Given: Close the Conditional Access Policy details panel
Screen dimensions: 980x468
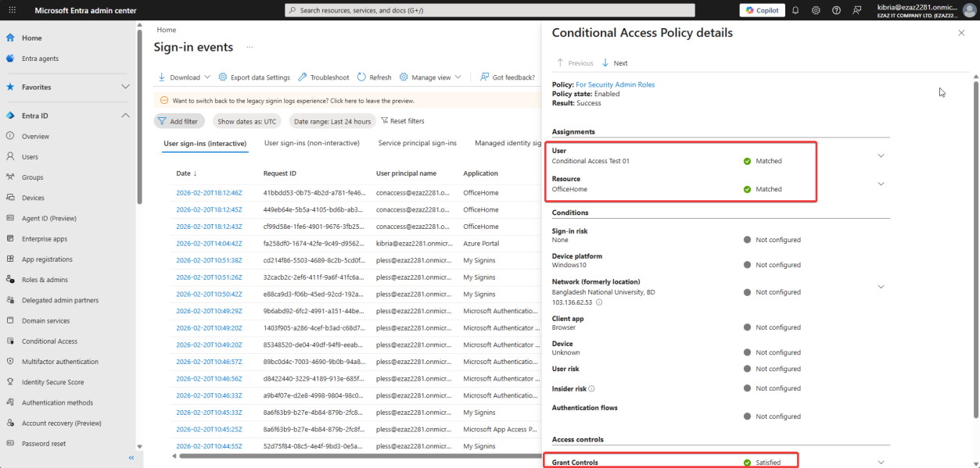Looking at the screenshot, I should click(x=961, y=33).
